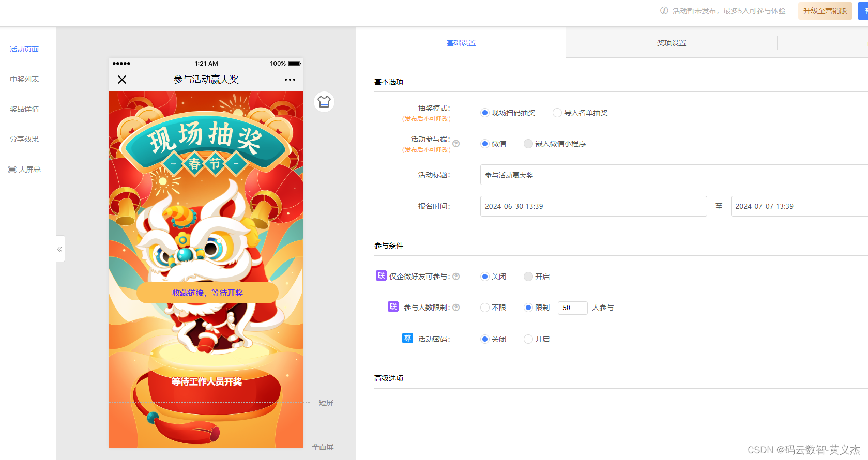Click the 高级选项 section heading

coord(389,378)
